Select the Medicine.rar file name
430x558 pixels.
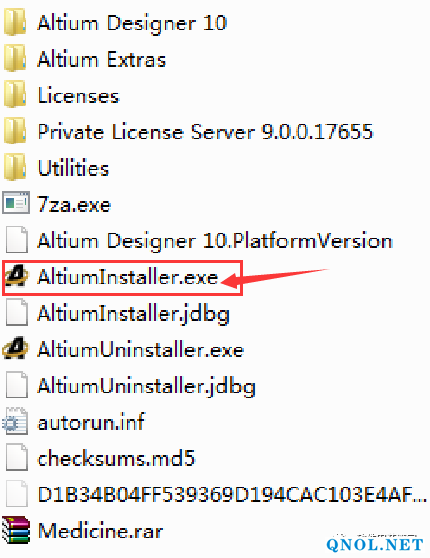pyautogui.click(x=100, y=531)
